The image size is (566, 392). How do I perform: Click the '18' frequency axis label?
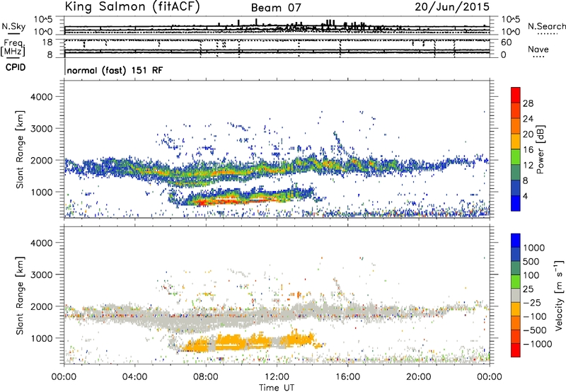47,42
